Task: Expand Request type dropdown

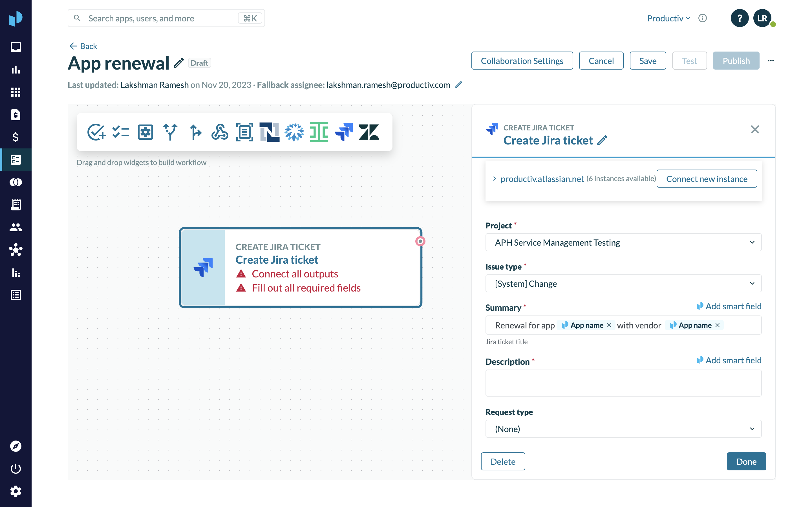Action: click(x=623, y=429)
